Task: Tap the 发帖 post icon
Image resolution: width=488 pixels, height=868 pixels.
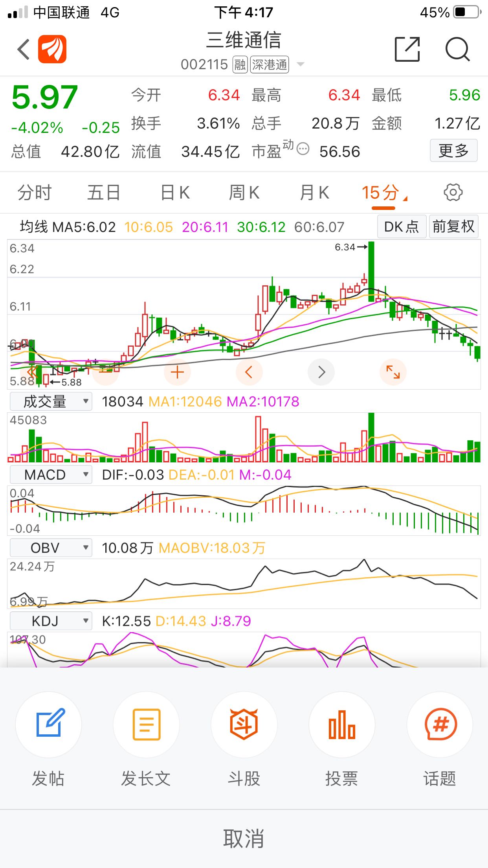Action: tap(48, 725)
